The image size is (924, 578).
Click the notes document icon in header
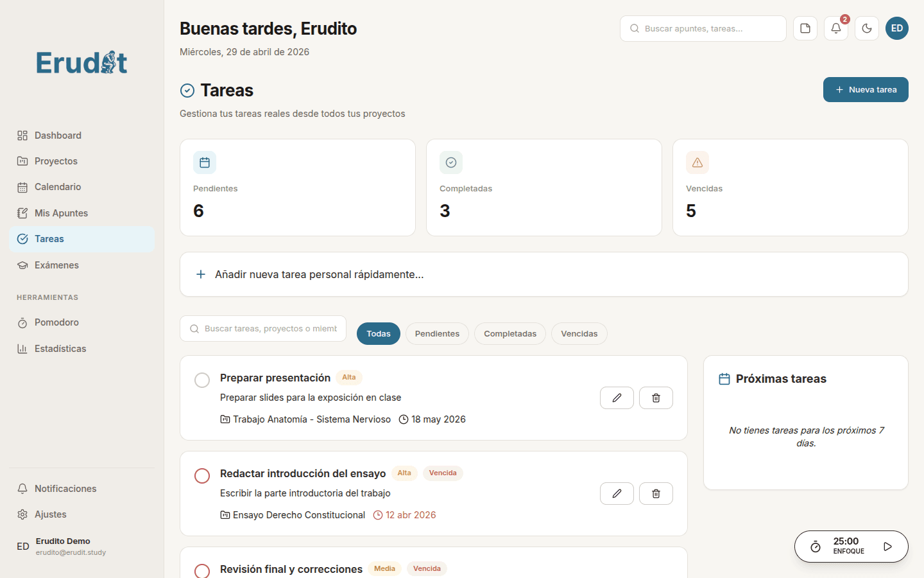tap(805, 28)
